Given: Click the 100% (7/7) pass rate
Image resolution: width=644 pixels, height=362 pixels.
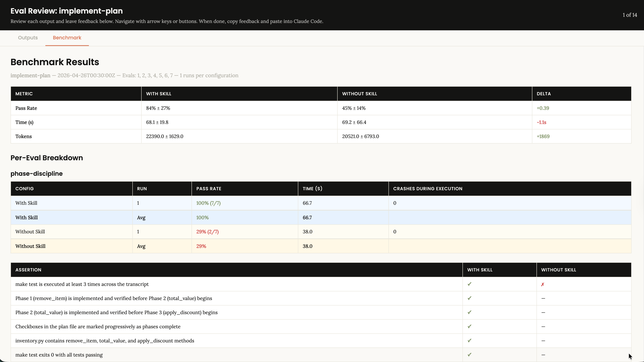Looking at the screenshot, I should (x=208, y=203).
